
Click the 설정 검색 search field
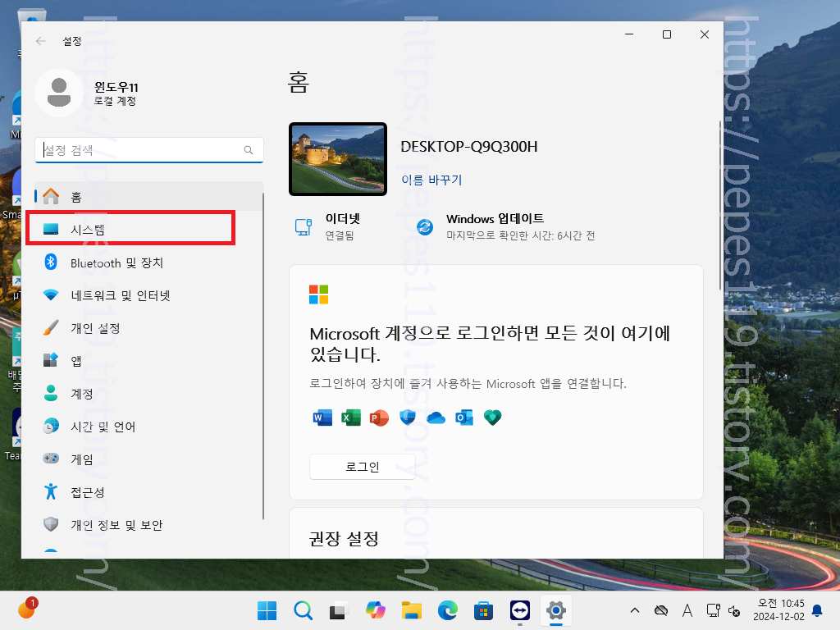[x=149, y=150]
